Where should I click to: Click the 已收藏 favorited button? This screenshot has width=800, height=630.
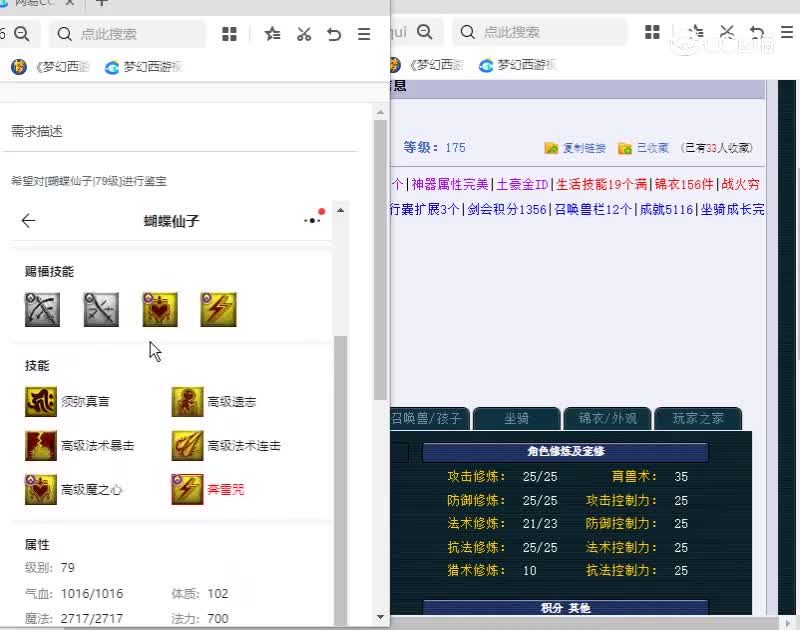pos(643,148)
